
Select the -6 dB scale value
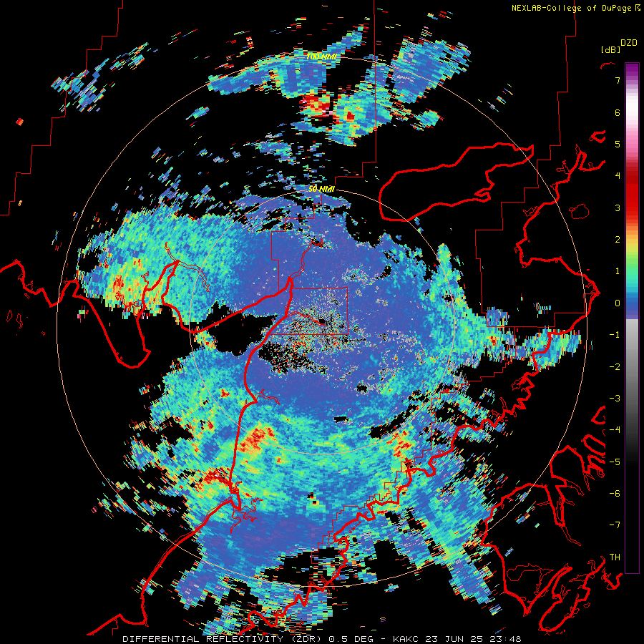pyautogui.click(x=615, y=494)
